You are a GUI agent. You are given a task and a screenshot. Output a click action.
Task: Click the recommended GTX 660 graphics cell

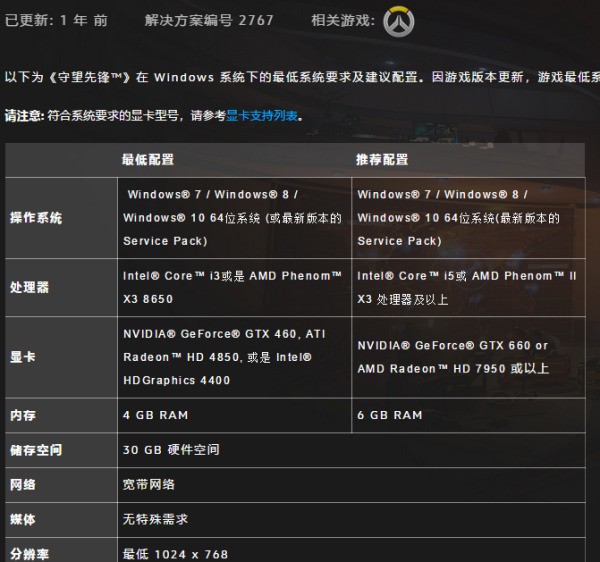[x=468, y=357]
